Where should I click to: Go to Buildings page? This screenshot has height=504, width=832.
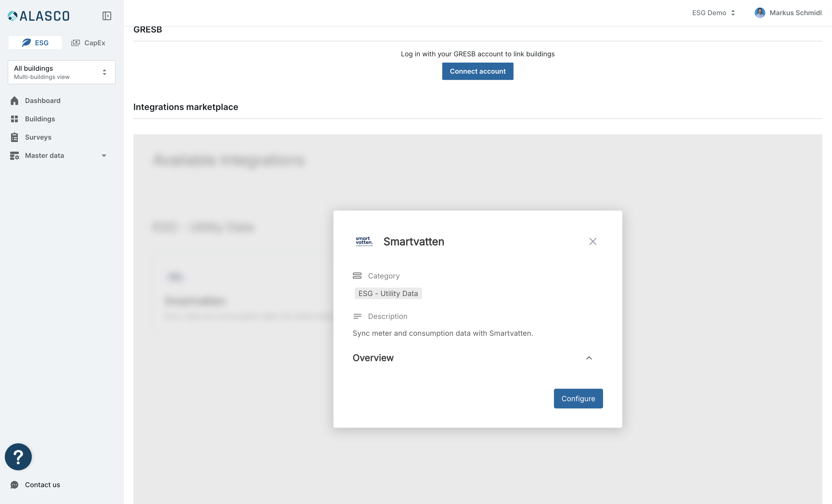(x=40, y=119)
